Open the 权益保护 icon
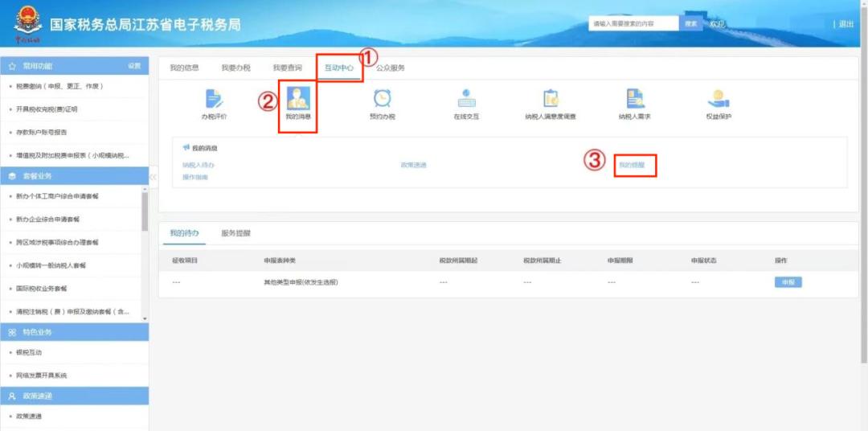The height and width of the screenshot is (431, 868). click(719, 99)
